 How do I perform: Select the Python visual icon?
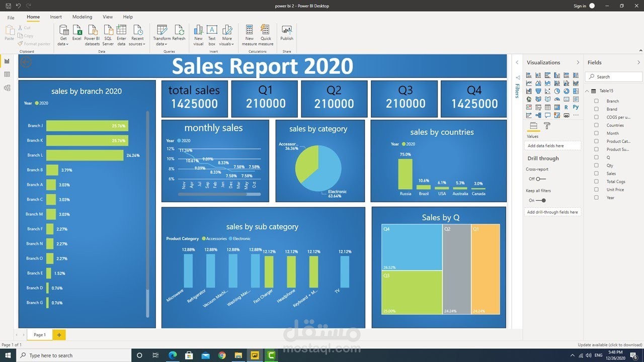point(576,107)
